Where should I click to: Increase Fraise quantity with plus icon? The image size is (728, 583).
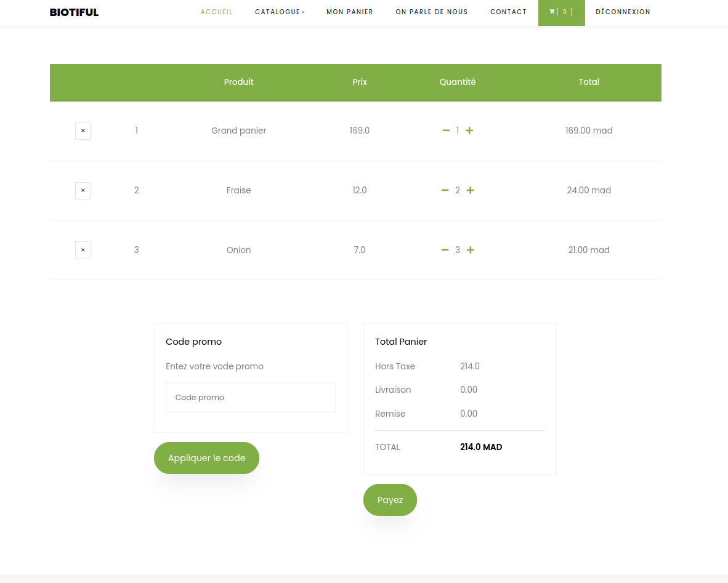click(471, 190)
